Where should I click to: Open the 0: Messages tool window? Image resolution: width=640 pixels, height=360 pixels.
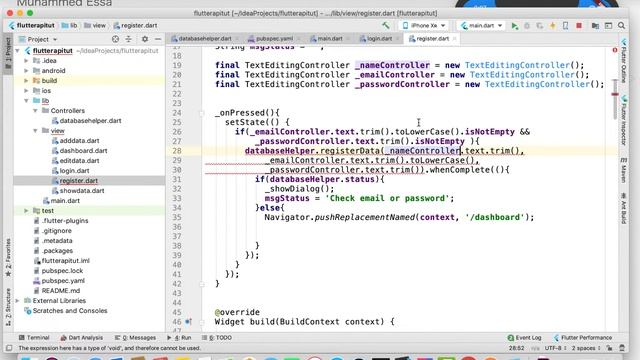point(135,338)
